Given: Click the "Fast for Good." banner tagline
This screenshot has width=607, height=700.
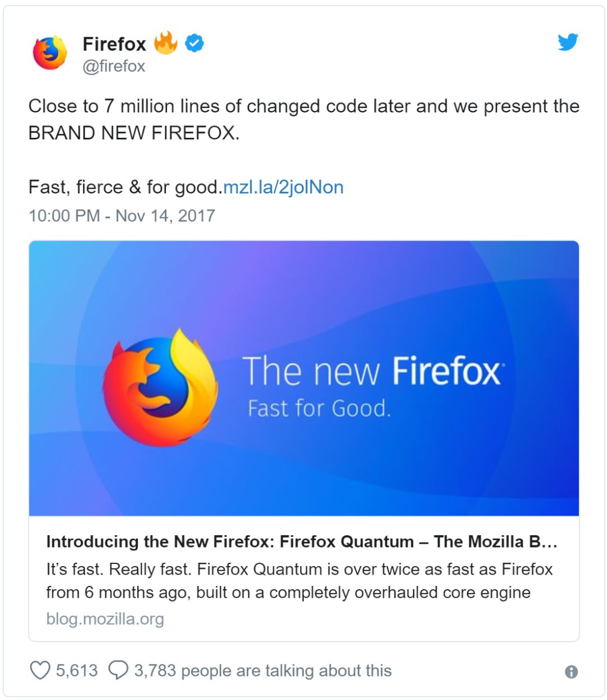Looking at the screenshot, I should (319, 408).
